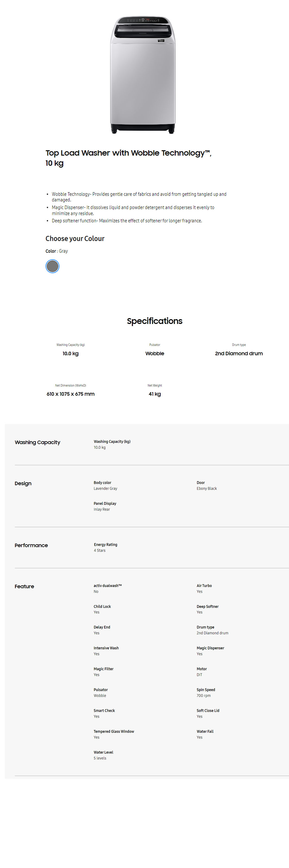289x868 pixels.
Task: Click the Body color label
Action: [x=102, y=482]
